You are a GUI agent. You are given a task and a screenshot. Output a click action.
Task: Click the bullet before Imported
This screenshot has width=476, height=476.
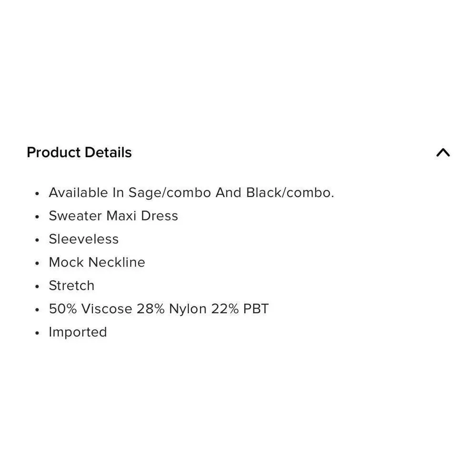tap(37, 333)
